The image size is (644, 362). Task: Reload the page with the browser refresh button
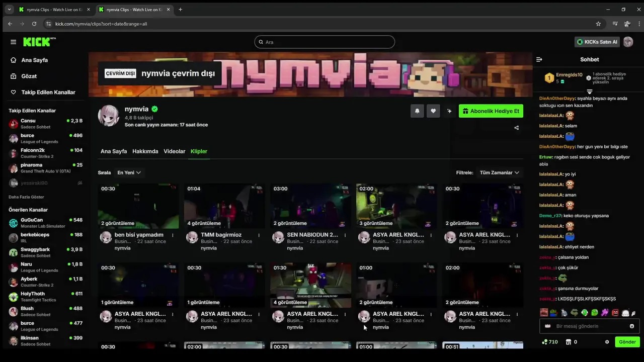tap(34, 24)
